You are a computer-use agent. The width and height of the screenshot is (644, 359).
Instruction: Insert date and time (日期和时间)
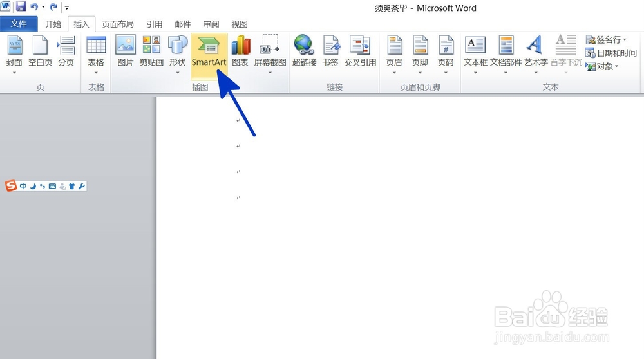point(611,53)
